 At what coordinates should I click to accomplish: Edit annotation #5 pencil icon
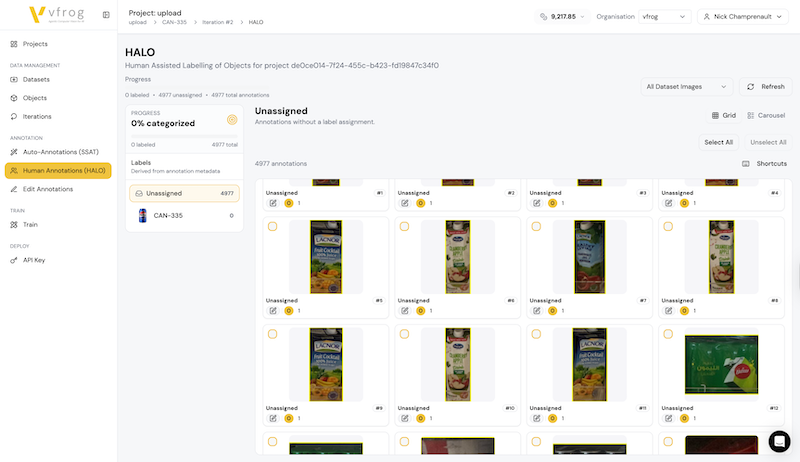coord(273,311)
